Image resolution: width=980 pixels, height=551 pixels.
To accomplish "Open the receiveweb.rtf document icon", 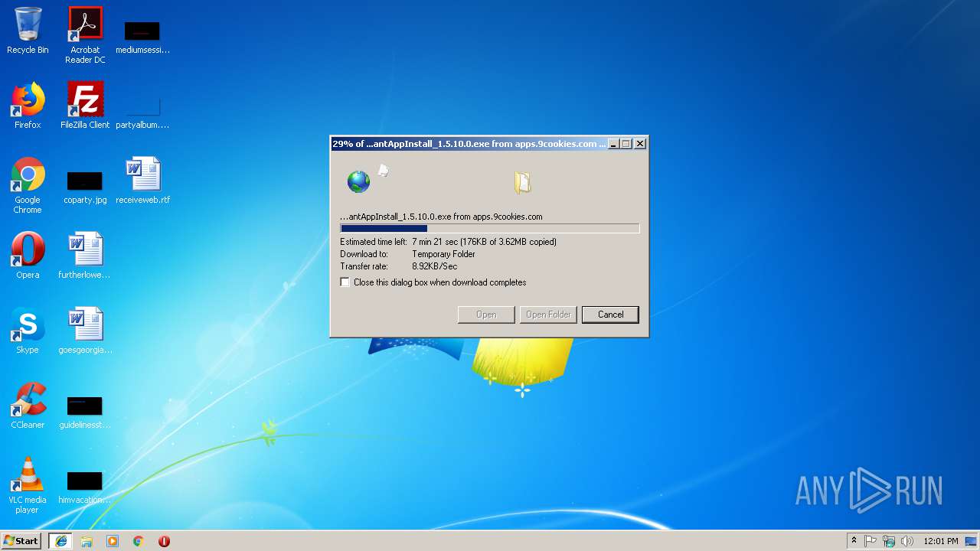I will coord(142,181).
